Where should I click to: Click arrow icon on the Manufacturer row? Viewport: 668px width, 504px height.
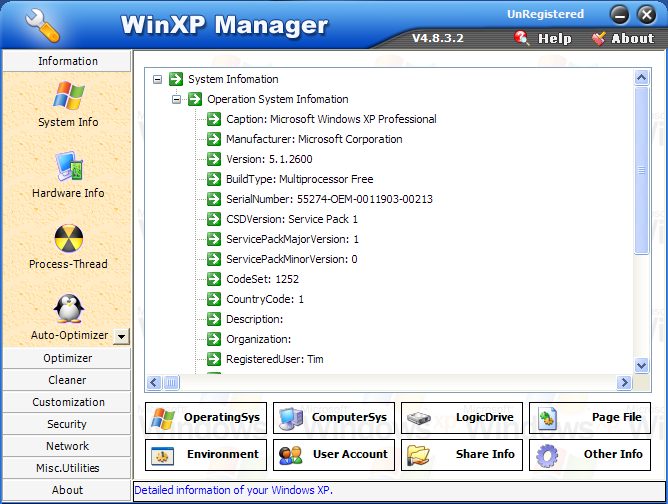(x=214, y=139)
